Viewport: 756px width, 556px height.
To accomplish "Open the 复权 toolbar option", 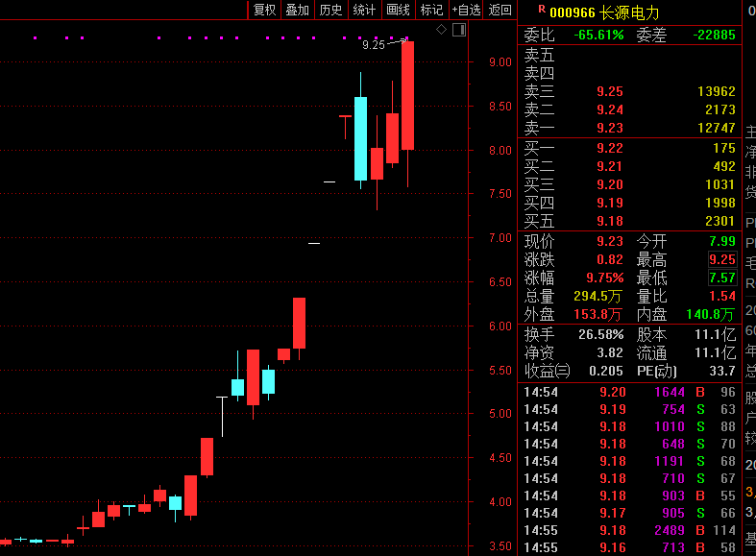I will tap(265, 10).
